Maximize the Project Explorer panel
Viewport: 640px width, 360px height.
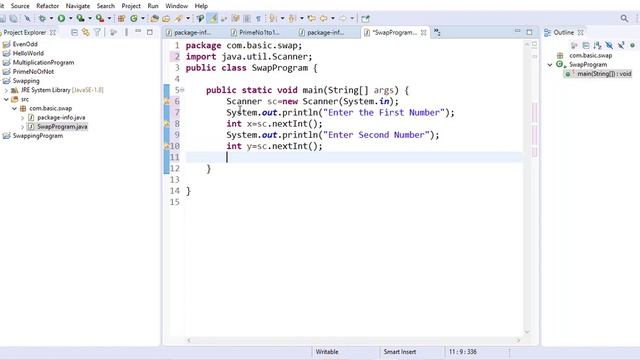[150, 32]
